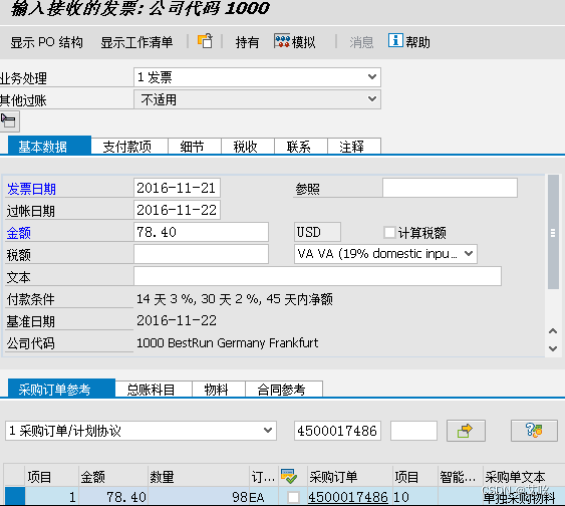Switch to the 采购订单参考 tab

62,389
